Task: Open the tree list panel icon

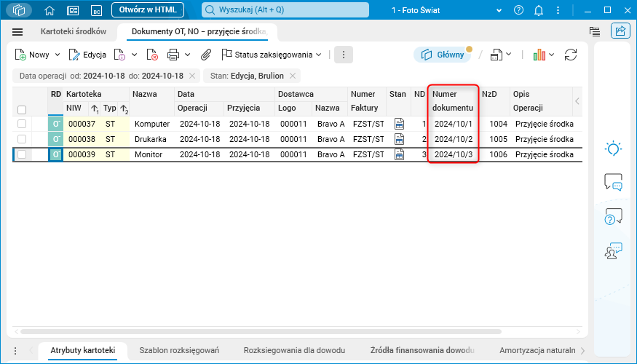Action: (594, 31)
